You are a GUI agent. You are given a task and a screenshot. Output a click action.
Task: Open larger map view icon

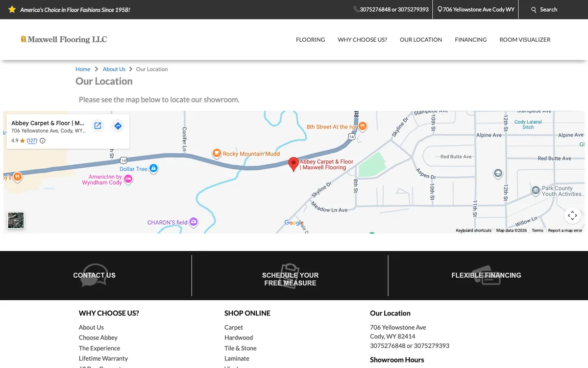[98, 126]
